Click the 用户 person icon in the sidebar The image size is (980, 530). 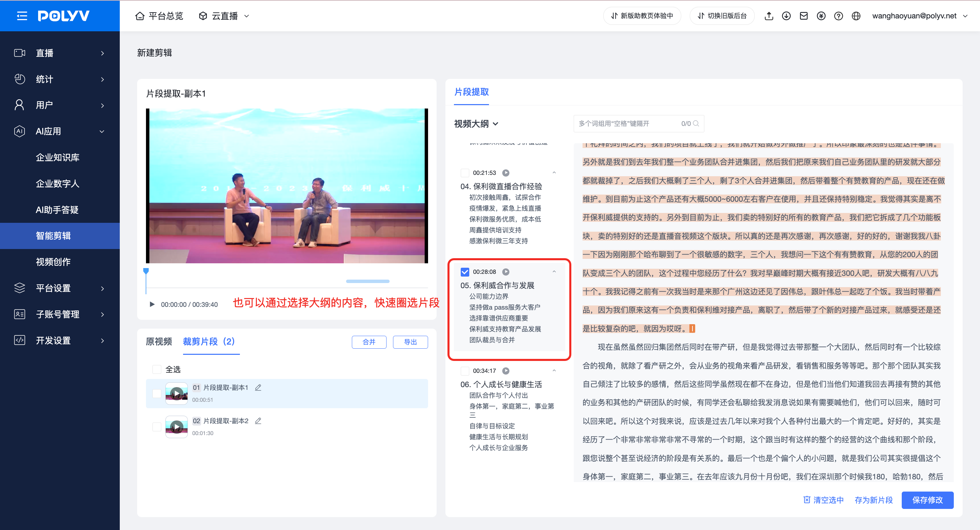point(19,105)
